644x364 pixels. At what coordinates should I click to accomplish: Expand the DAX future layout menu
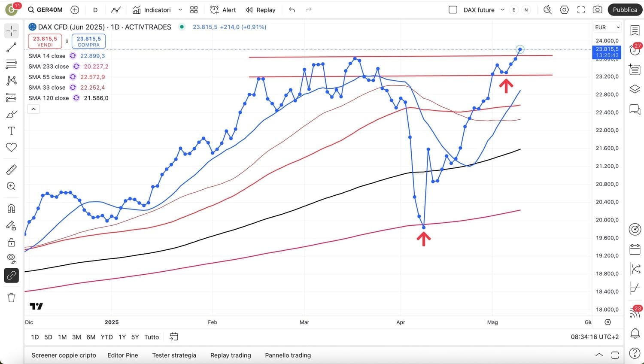[x=502, y=10]
